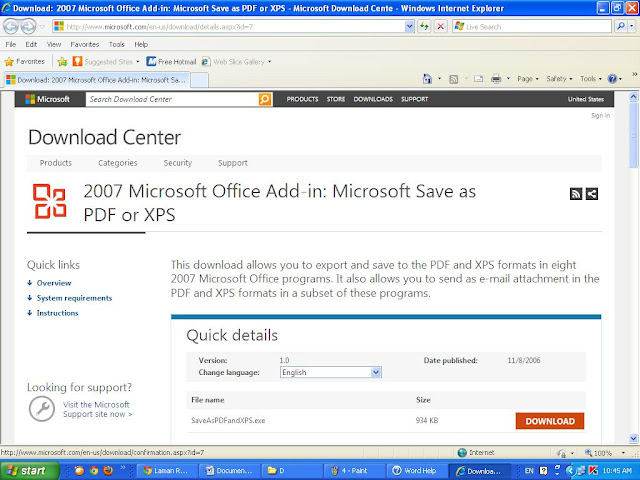Viewport: 640px width, 480px height.
Task: Click Add to Favorites Bar star icon
Action: point(62,62)
